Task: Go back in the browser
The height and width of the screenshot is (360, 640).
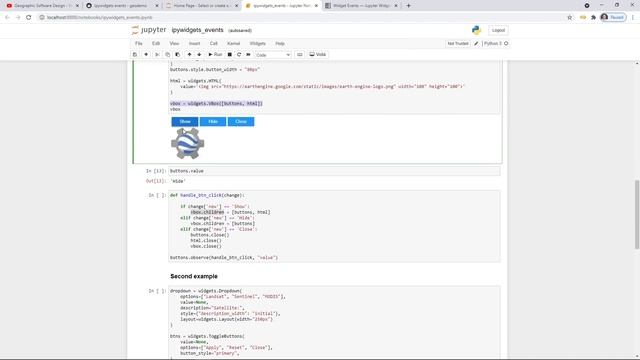Action: tap(7, 17)
